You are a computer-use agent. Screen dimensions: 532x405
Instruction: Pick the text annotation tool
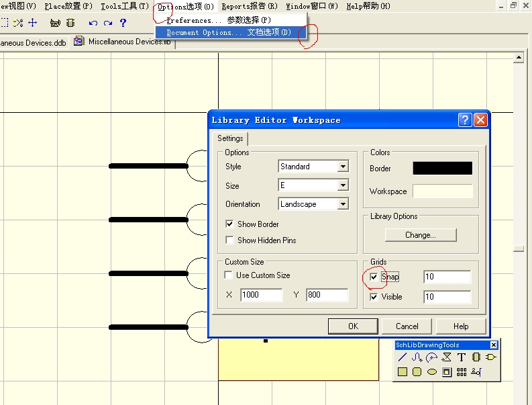pyautogui.click(x=461, y=357)
